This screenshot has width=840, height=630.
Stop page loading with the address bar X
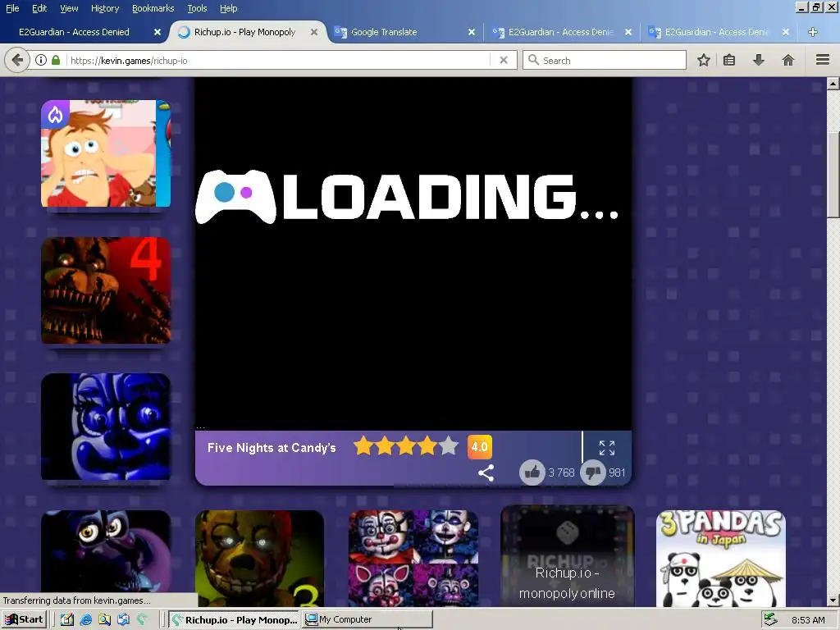point(504,60)
